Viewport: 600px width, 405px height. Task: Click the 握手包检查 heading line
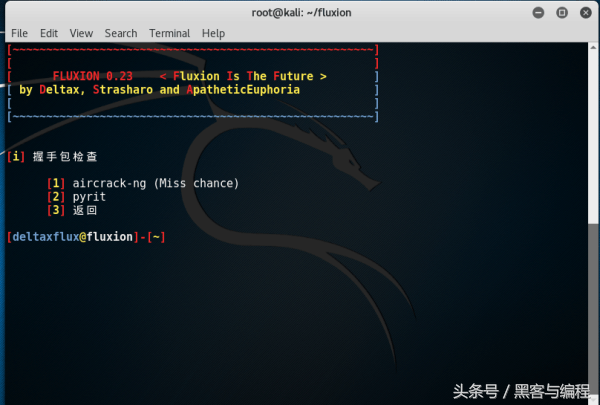coord(52,157)
